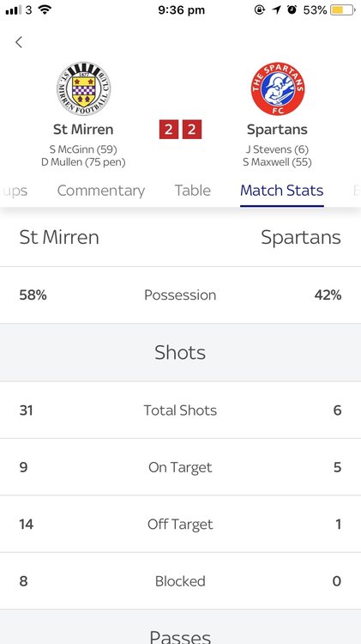Switch to the Table tab

click(x=192, y=191)
